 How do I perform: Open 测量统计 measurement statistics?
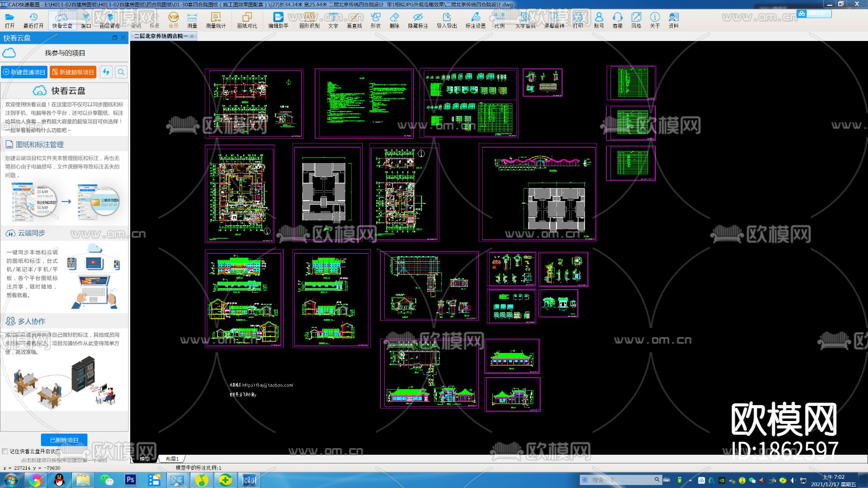[x=216, y=20]
